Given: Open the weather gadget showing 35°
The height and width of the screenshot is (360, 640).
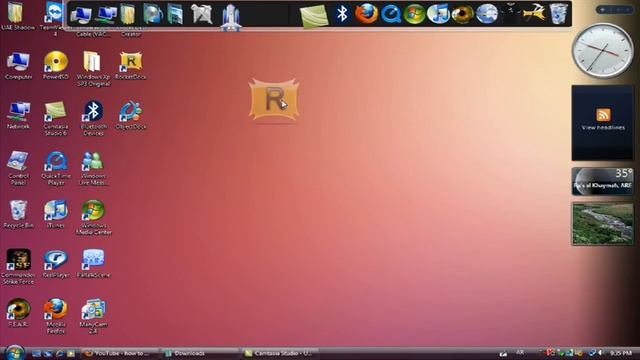Looking at the screenshot, I should click(x=603, y=181).
